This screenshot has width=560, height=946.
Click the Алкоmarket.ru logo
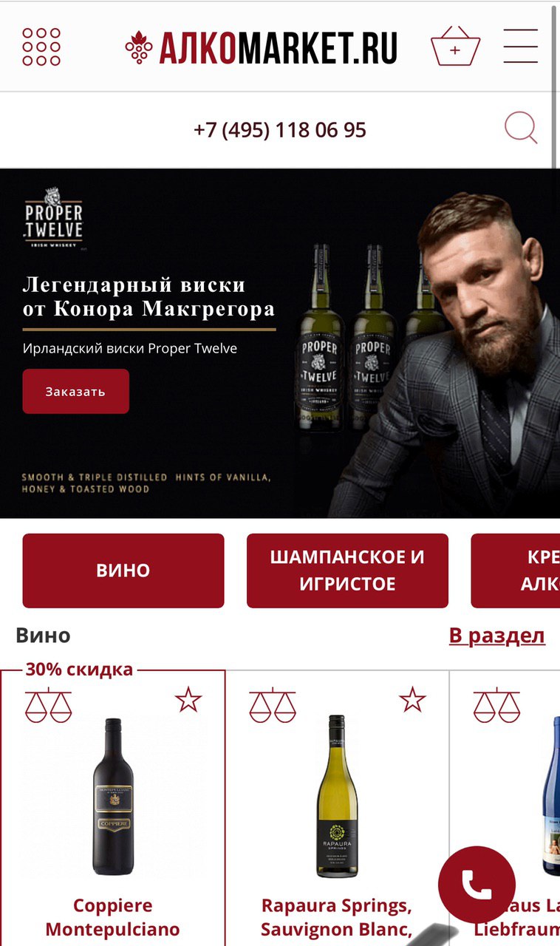[x=262, y=47]
